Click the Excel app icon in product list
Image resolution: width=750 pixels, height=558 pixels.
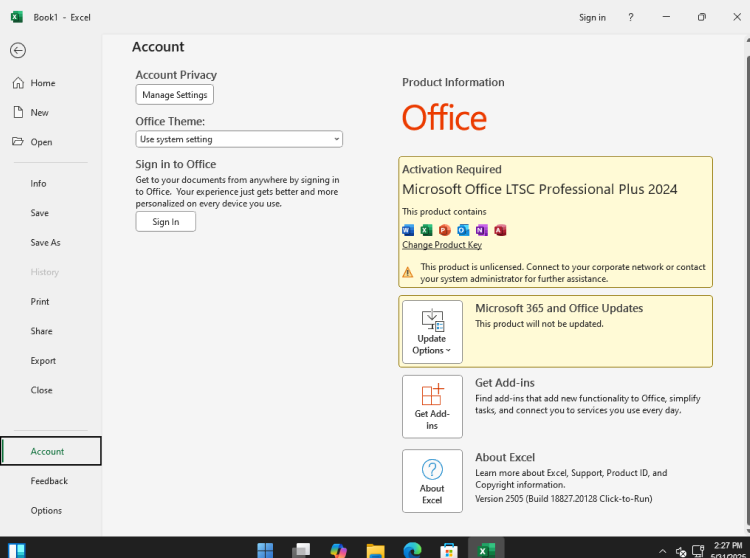[426, 230]
